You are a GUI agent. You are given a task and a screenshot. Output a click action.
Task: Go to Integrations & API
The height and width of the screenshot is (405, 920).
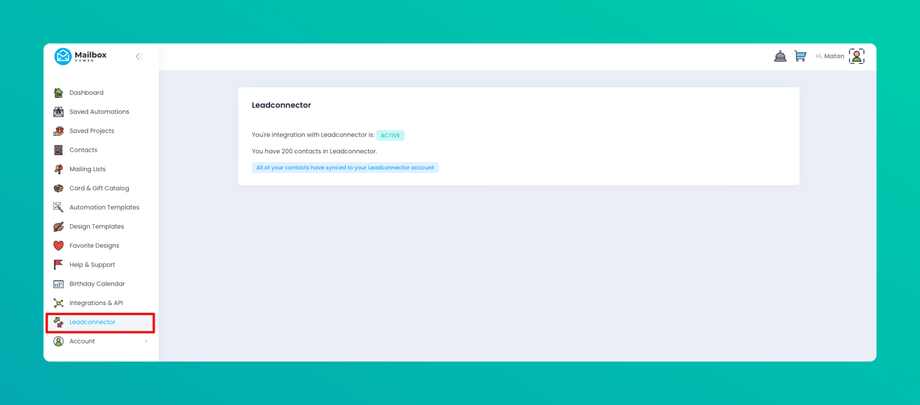click(96, 303)
